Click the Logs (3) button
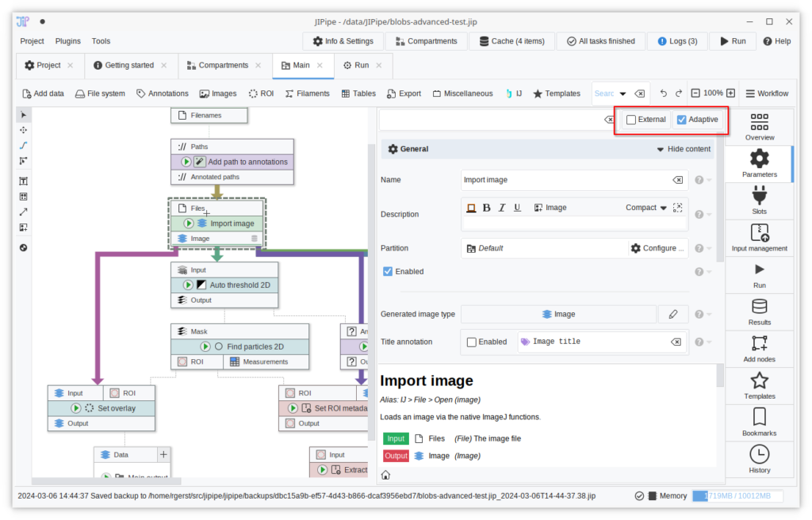Image resolution: width=812 pixels, height=520 pixels. click(675, 41)
